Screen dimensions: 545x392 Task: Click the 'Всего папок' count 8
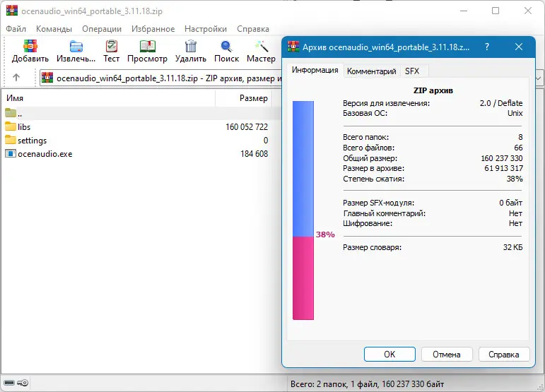point(520,137)
